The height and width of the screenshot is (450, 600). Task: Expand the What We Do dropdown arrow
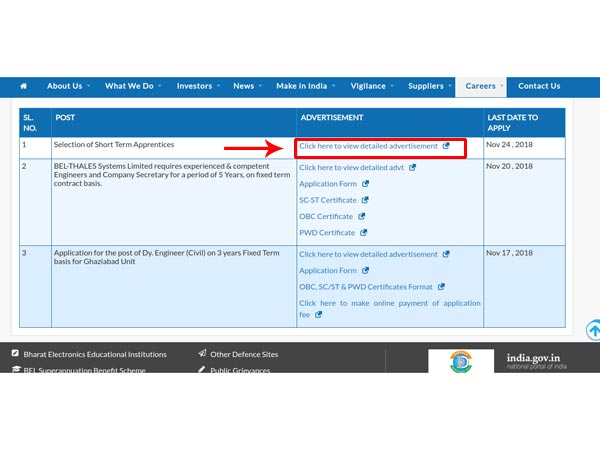(160, 86)
